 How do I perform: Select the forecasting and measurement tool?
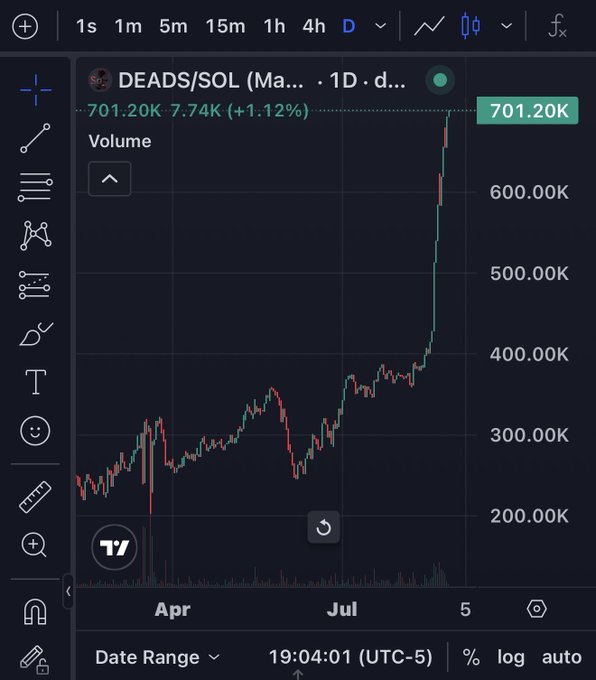point(35,285)
